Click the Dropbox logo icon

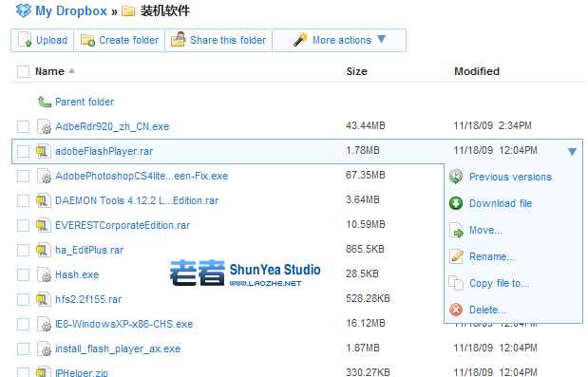[x=24, y=10]
